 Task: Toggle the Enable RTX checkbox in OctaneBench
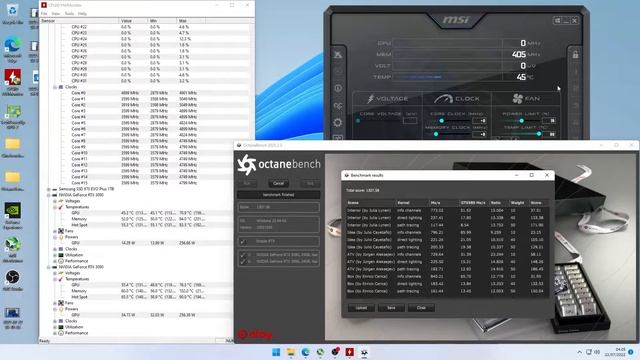(x=243, y=241)
